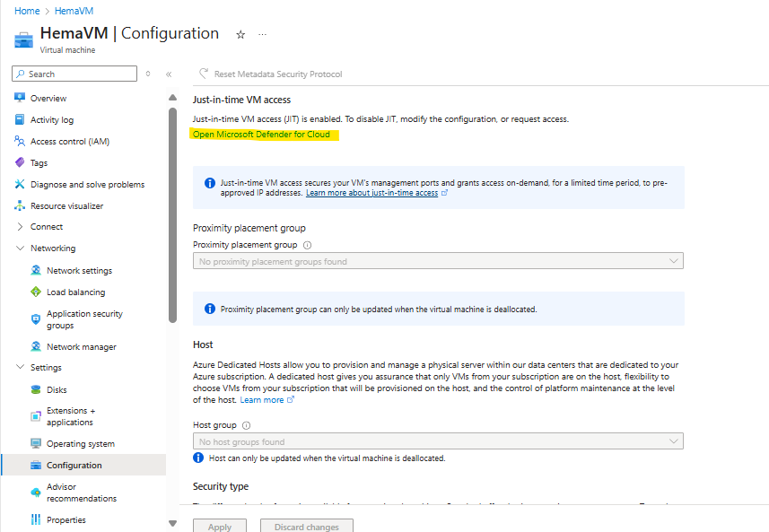Image resolution: width=769 pixels, height=532 pixels.
Task: Open the more options ellipsis beside title
Action: point(262,34)
